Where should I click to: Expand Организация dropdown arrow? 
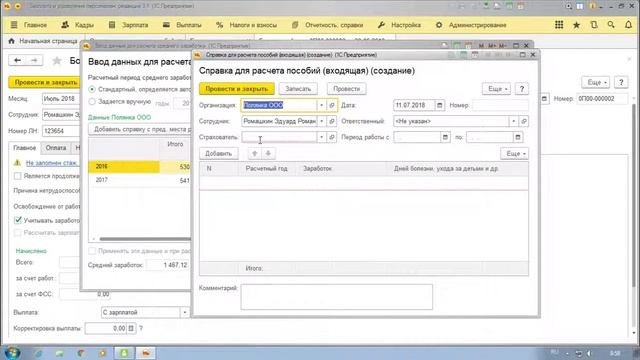321,105
